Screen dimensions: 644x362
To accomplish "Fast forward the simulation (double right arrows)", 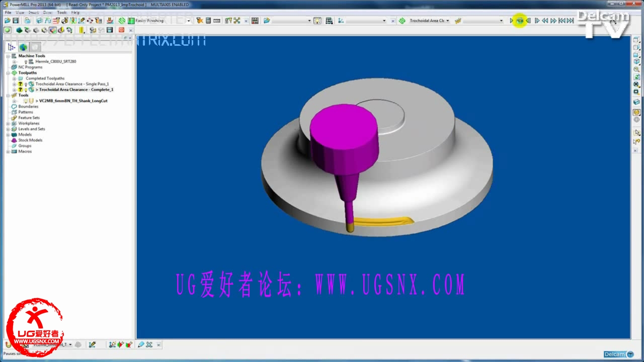I will pyautogui.click(x=553, y=21).
